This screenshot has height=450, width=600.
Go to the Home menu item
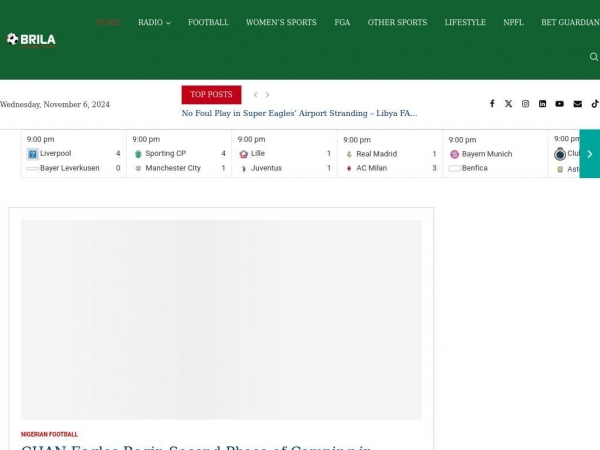pyautogui.click(x=108, y=23)
